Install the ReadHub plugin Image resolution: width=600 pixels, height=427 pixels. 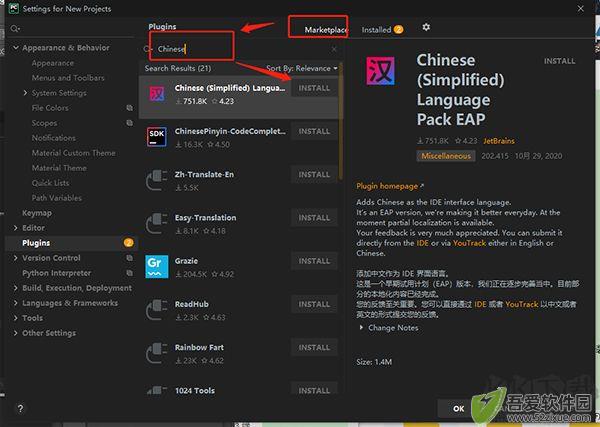[x=314, y=304]
